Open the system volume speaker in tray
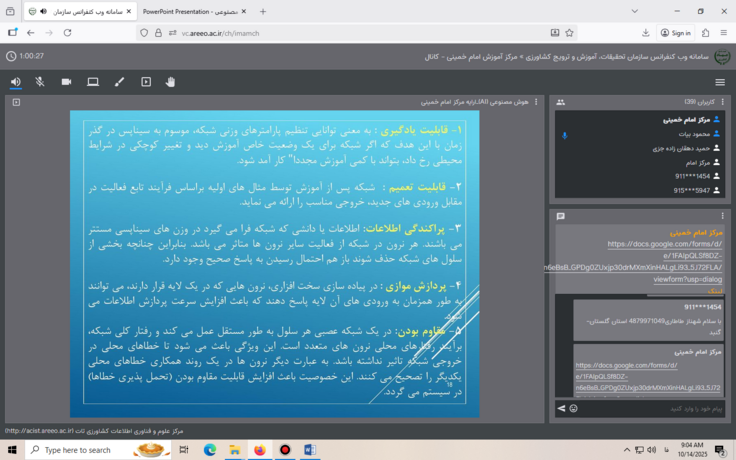 pyautogui.click(x=652, y=450)
